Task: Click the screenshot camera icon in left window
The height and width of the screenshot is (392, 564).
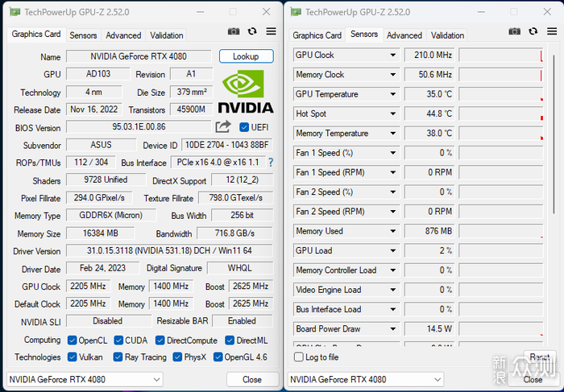Action: coord(234,31)
